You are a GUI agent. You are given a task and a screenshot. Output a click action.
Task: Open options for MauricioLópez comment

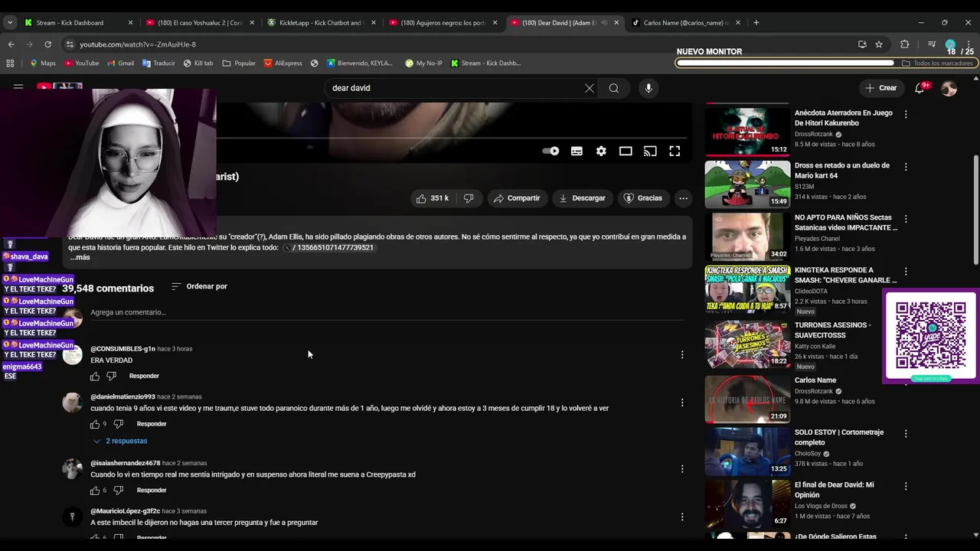pos(682,517)
